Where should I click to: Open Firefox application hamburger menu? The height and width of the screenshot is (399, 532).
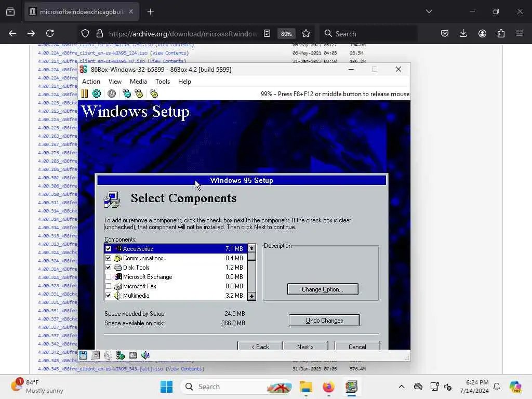pos(520,33)
